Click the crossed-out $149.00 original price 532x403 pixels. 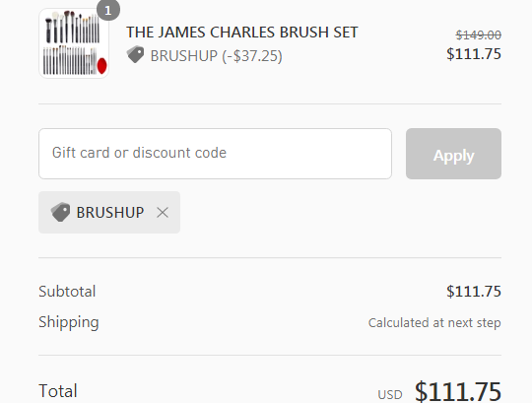(x=479, y=34)
